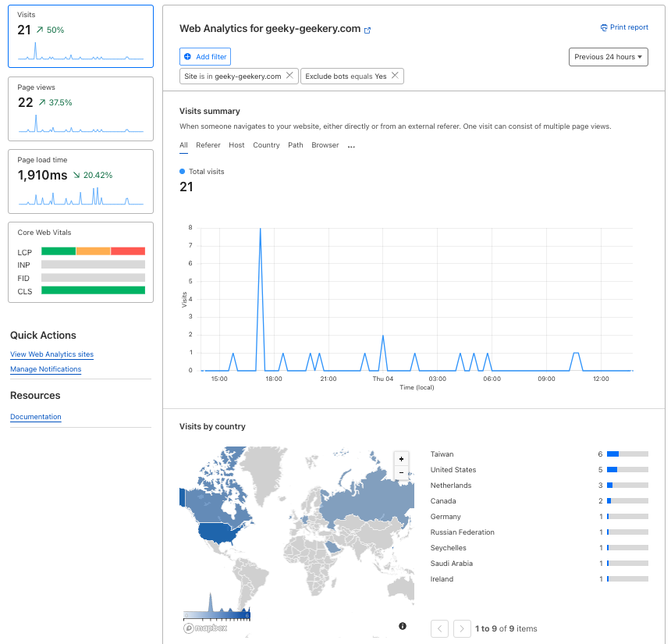Image resolution: width=671 pixels, height=644 pixels.
Task: Select the Page views metric card
Action: [80, 109]
